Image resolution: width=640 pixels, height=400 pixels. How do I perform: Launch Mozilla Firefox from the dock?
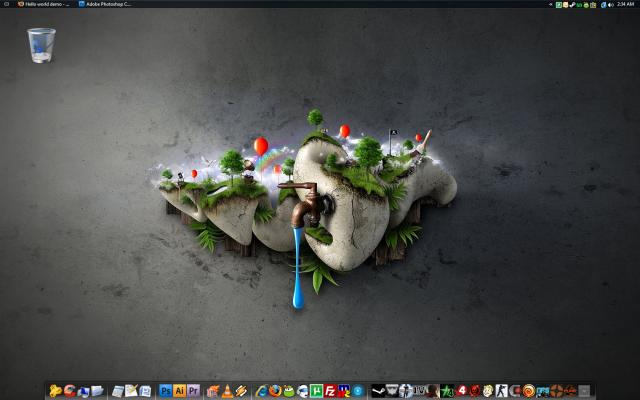pos(275,391)
